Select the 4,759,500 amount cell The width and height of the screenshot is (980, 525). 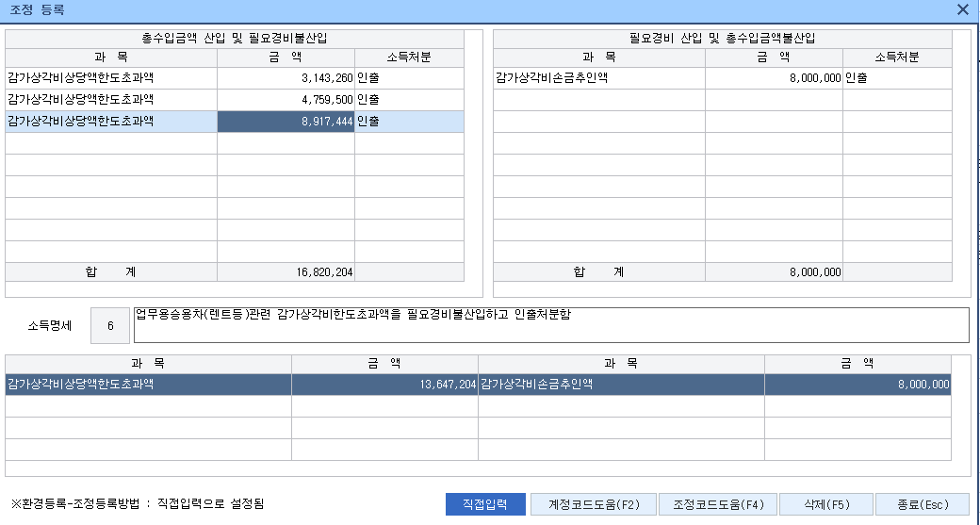[x=286, y=100]
